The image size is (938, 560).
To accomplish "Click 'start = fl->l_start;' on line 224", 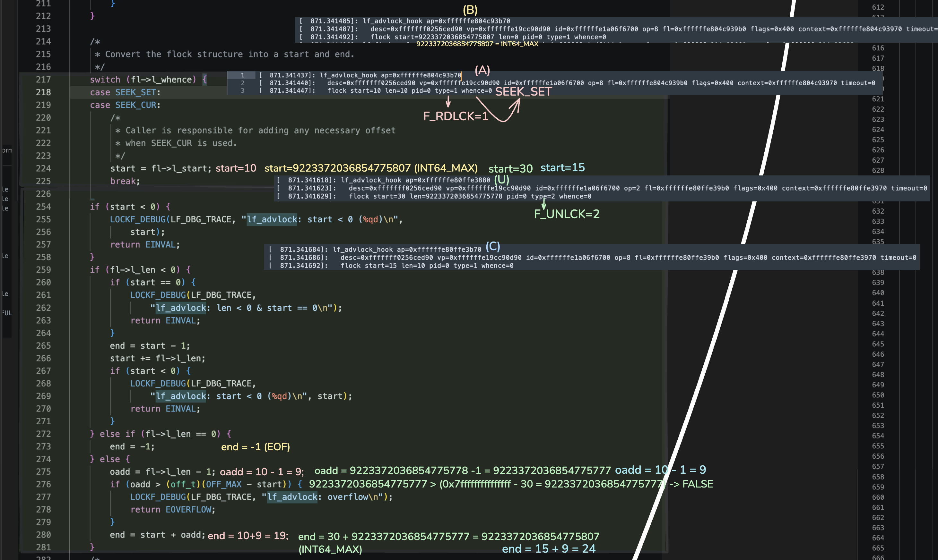I will point(161,168).
